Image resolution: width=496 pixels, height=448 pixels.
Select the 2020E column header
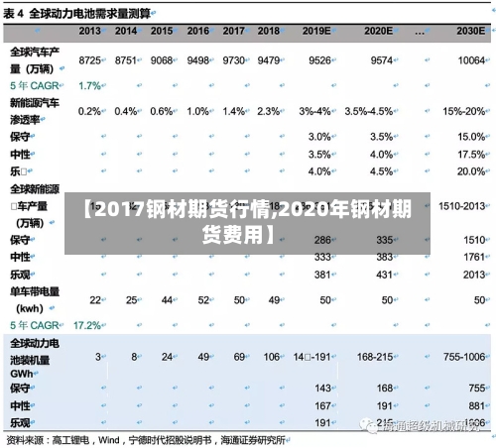pos(379,31)
